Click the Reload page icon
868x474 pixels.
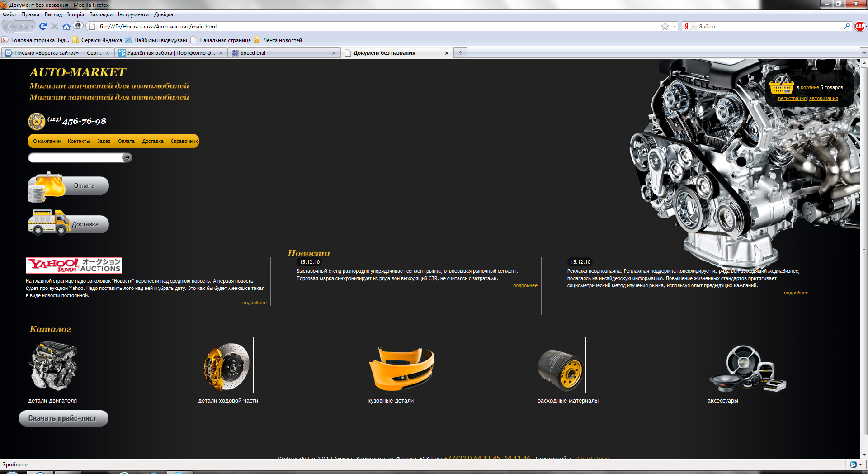(x=43, y=26)
